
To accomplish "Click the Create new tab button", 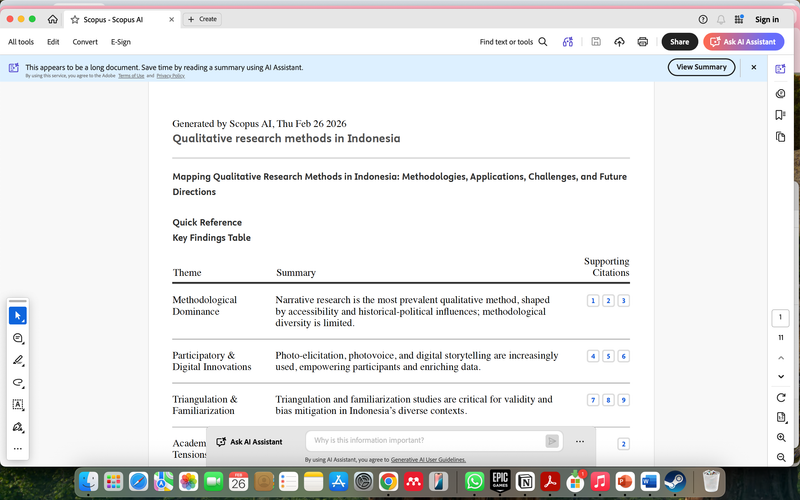I will pos(202,19).
